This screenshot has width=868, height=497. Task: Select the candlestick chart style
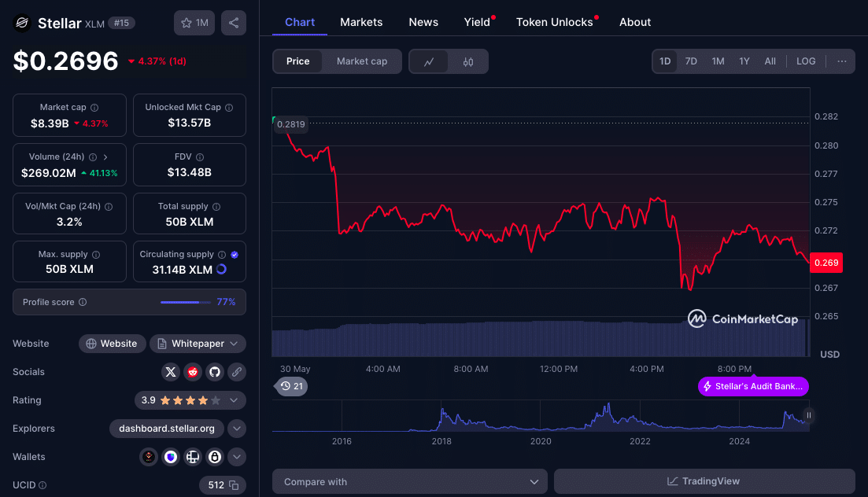tap(468, 61)
